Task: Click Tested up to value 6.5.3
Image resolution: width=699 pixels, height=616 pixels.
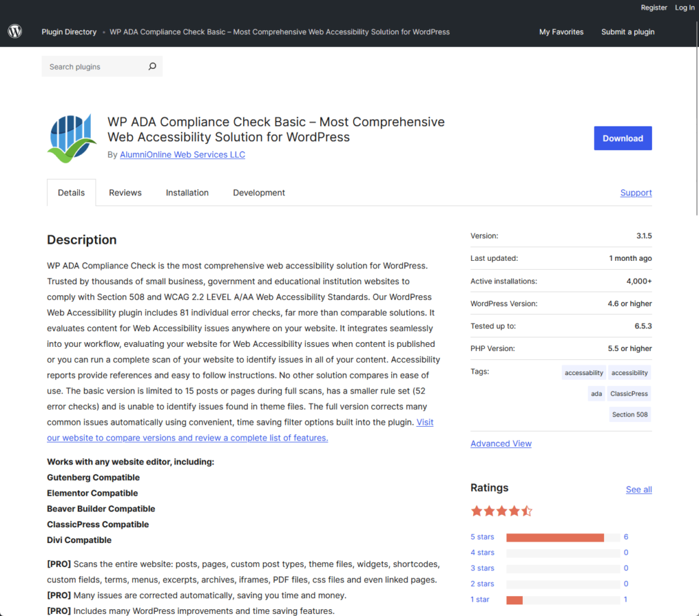Action: click(x=643, y=326)
